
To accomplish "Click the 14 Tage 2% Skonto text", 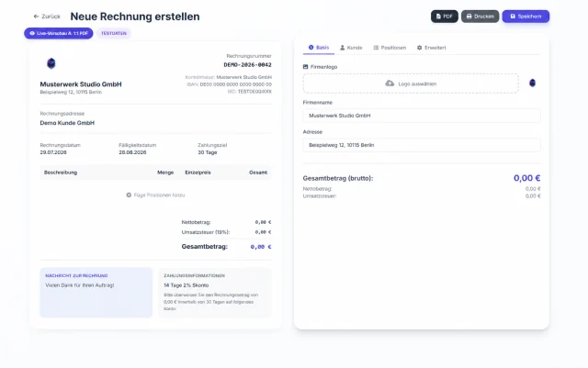I will coord(186,285).
